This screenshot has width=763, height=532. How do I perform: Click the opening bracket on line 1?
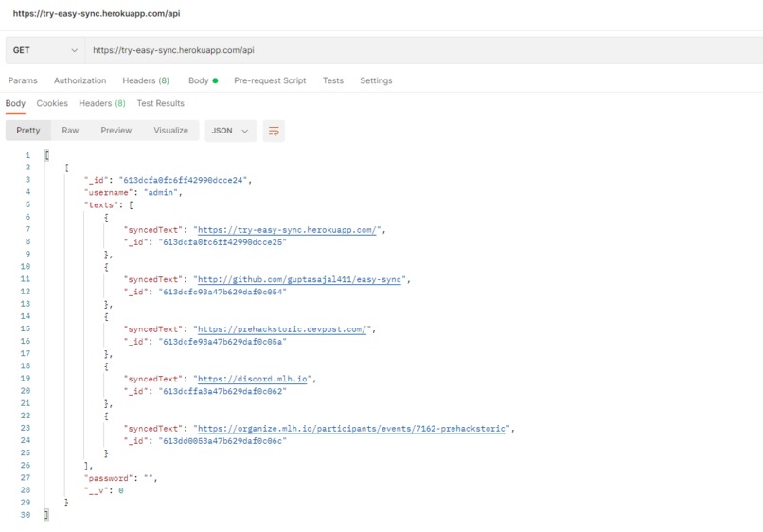[x=46, y=155]
